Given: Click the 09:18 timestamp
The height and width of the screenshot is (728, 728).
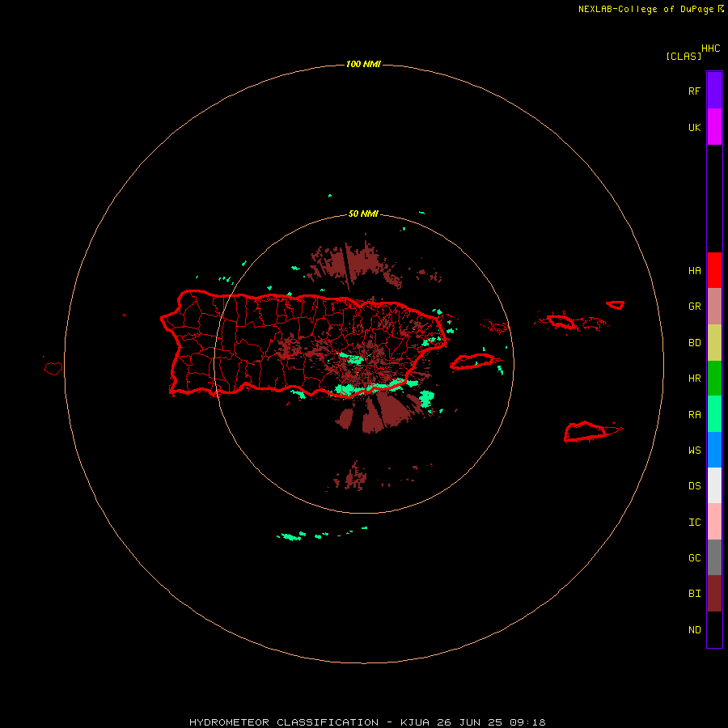Looking at the screenshot, I should tap(527, 722).
